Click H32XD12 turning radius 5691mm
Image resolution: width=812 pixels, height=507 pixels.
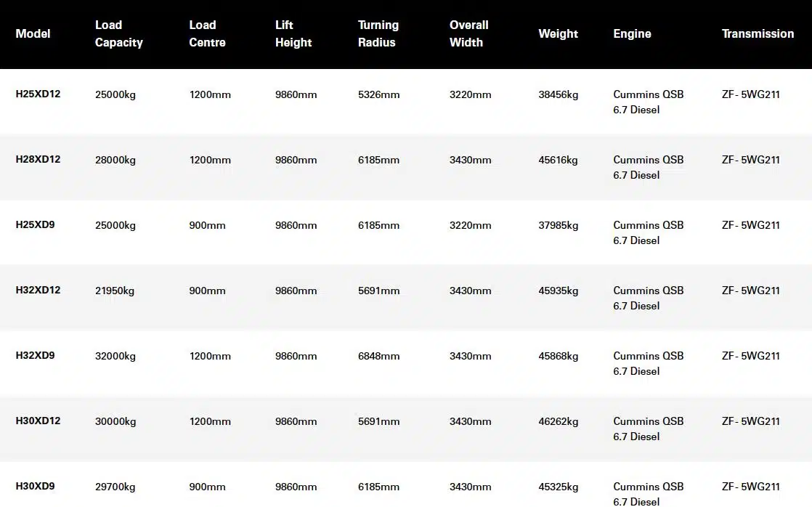378,291
